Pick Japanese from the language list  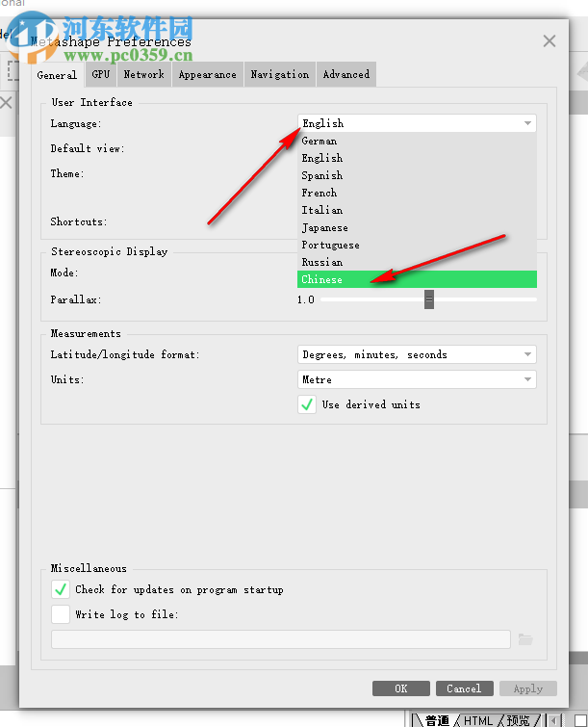pyautogui.click(x=417, y=227)
